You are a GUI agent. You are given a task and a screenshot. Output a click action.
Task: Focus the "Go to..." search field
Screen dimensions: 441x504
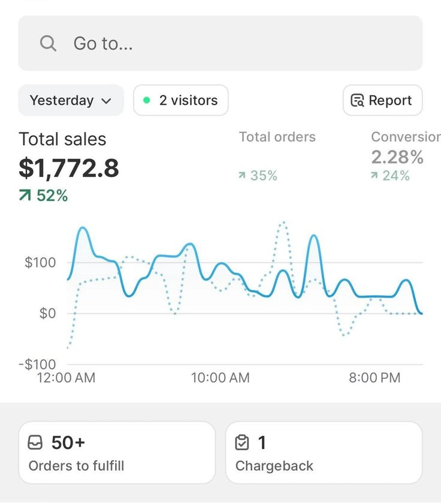click(240, 44)
